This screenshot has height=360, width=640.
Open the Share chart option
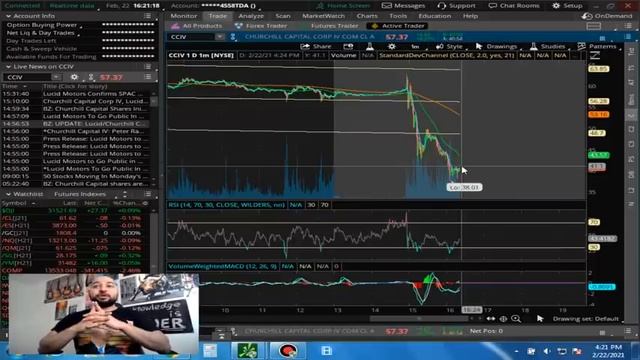tap(316, 47)
